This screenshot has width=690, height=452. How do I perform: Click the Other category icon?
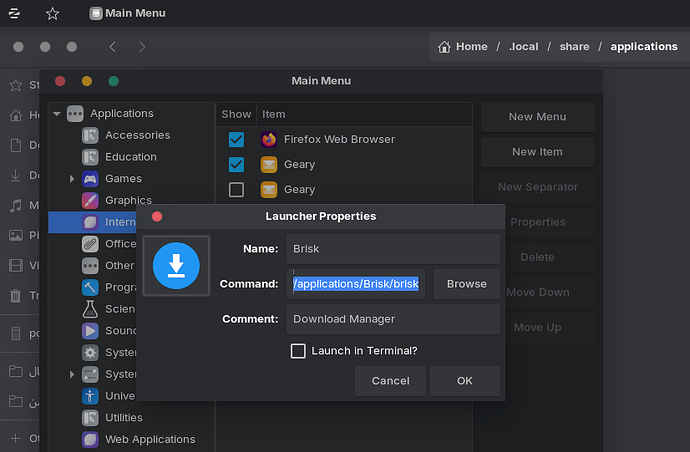(x=90, y=265)
